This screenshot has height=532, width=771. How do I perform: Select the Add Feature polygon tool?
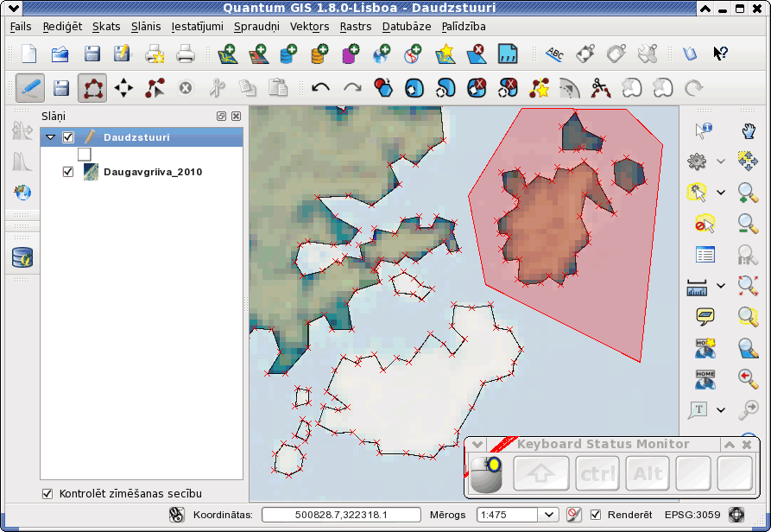click(92, 88)
